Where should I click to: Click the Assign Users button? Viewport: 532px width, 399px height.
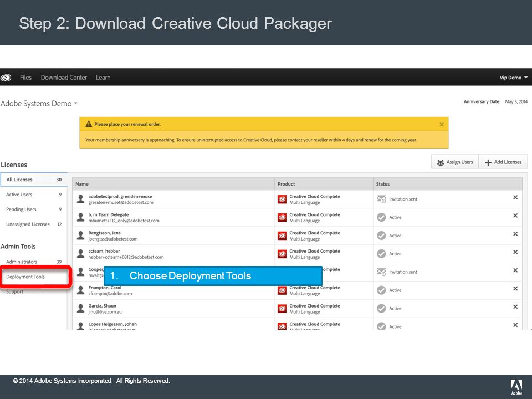455,162
